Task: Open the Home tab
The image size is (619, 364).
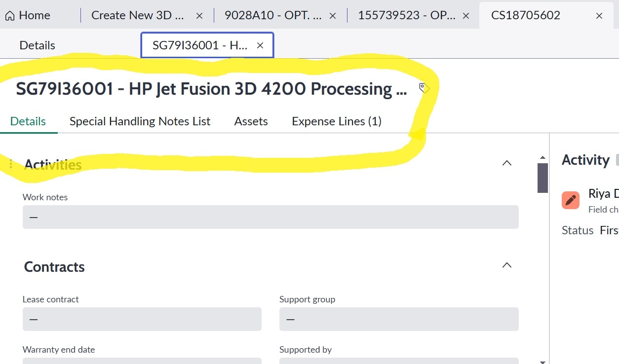Action: pyautogui.click(x=28, y=15)
